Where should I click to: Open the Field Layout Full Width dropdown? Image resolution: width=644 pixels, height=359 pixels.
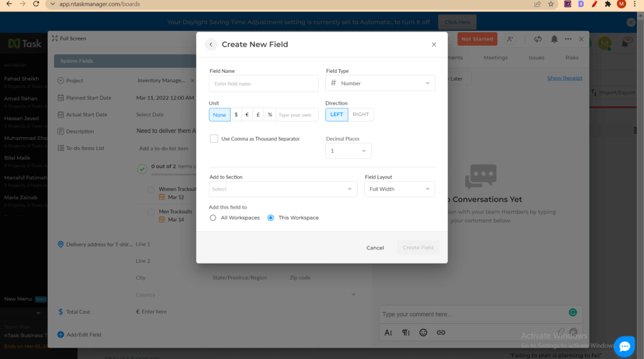point(399,189)
